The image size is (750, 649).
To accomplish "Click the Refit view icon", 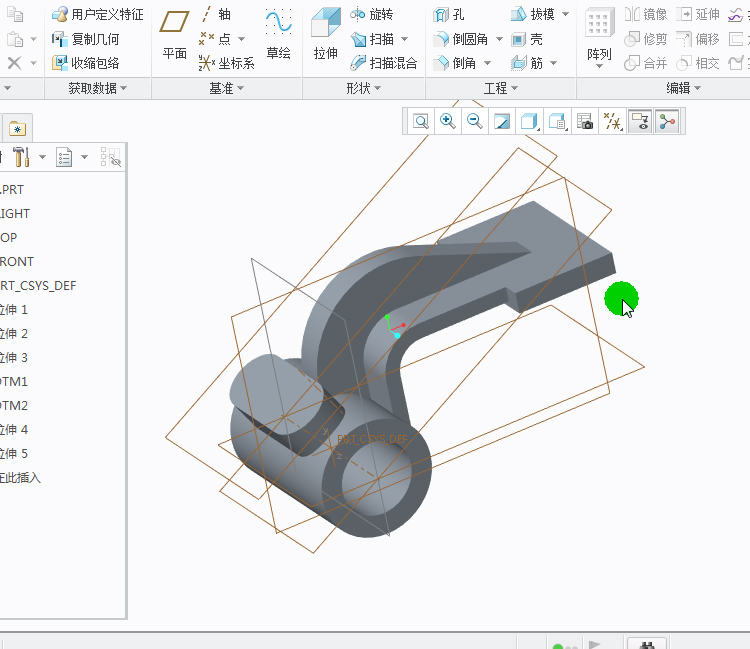I will [x=421, y=121].
